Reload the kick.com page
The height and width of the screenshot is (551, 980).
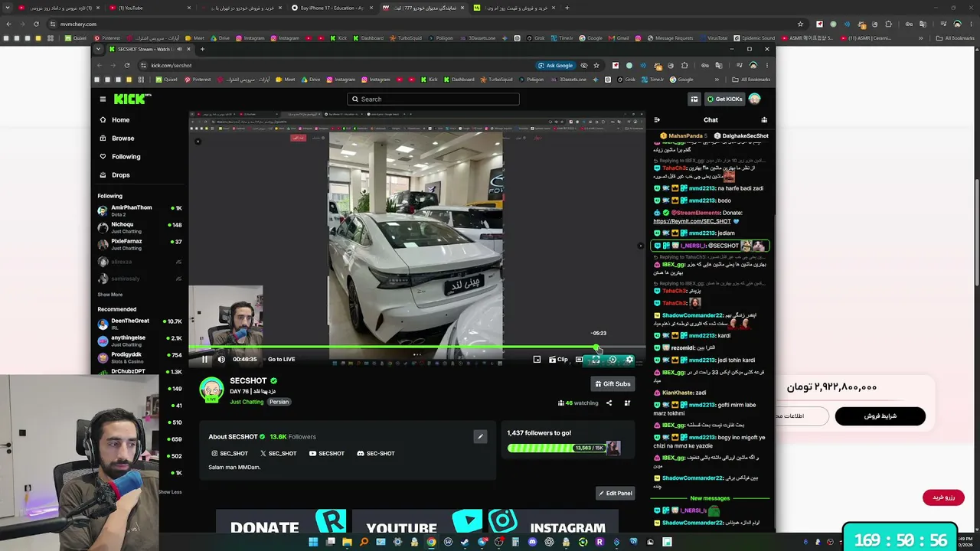127,65
